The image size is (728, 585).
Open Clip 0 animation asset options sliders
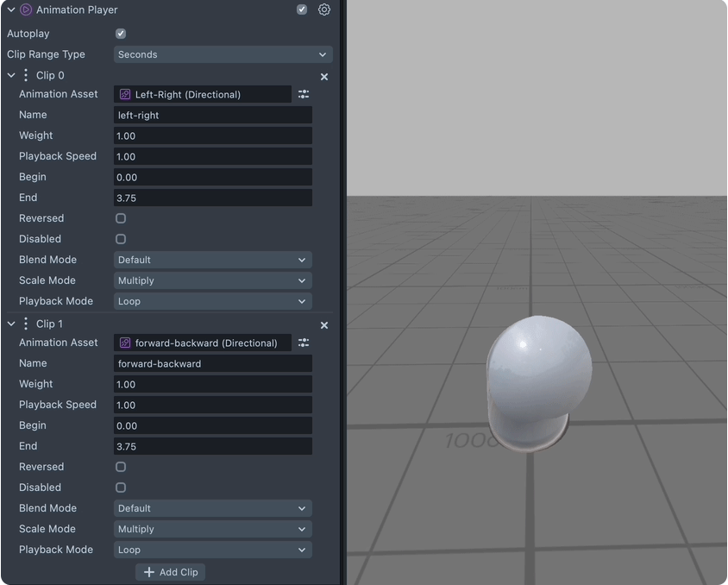304,94
